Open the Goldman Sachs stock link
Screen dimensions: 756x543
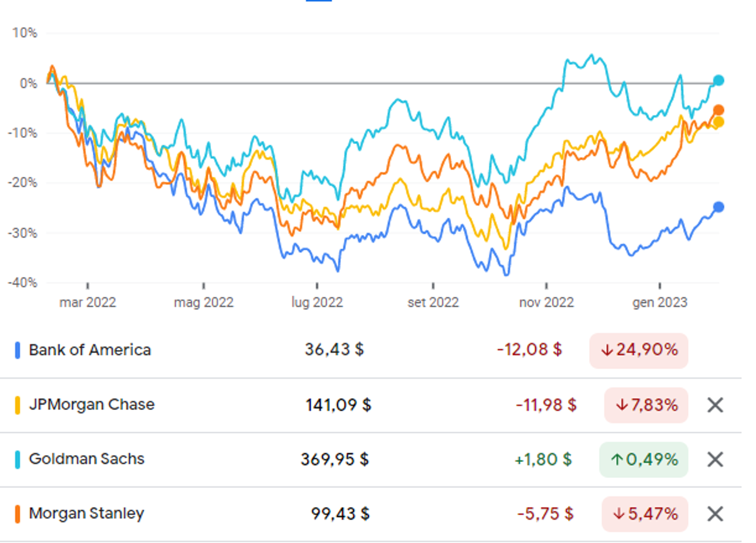[x=87, y=458]
